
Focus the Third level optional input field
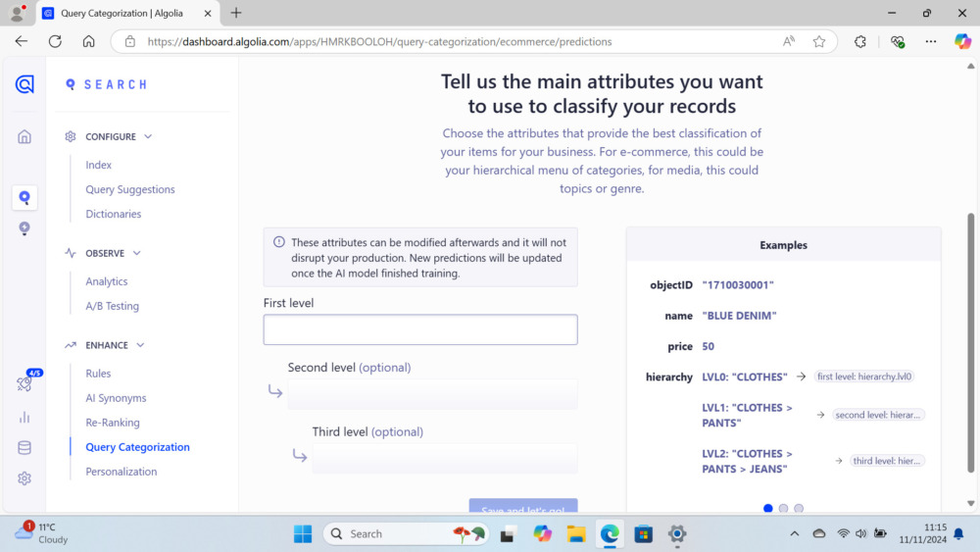coord(445,459)
